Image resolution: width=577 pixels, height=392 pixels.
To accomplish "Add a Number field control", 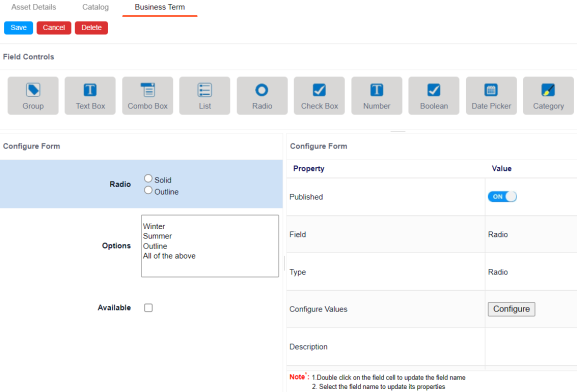I will click(x=376, y=96).
